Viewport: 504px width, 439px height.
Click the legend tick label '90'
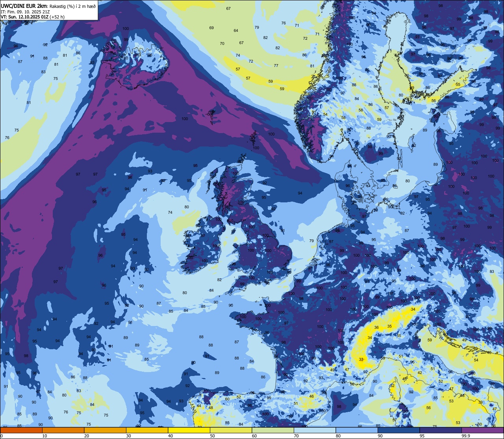click(380, 436)
